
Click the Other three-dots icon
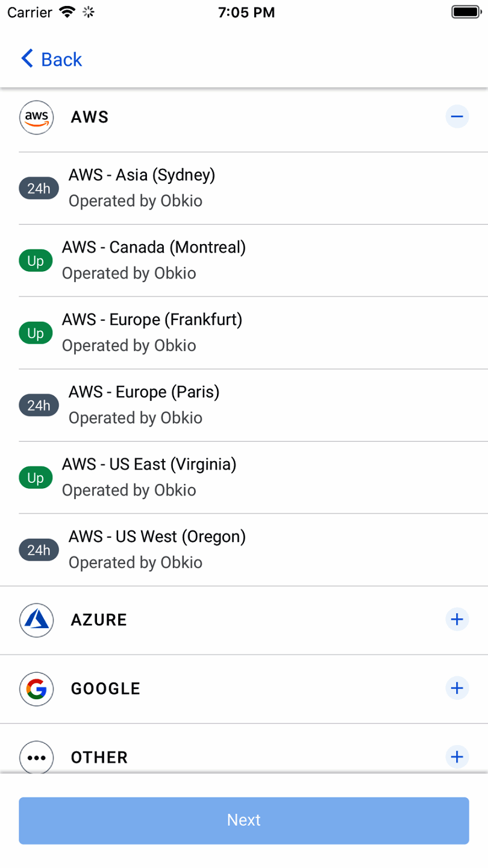tap(37, 757)
